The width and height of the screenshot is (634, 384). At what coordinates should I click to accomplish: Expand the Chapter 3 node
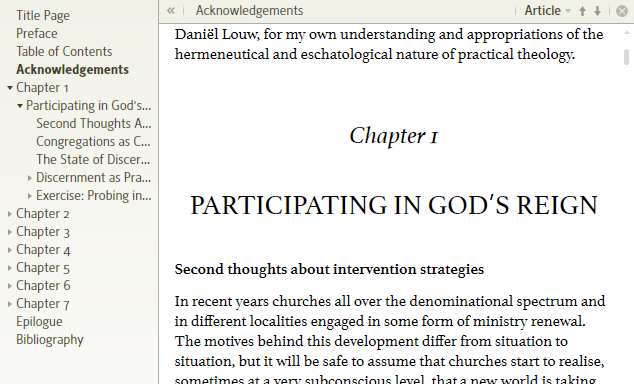click(10, 232)
